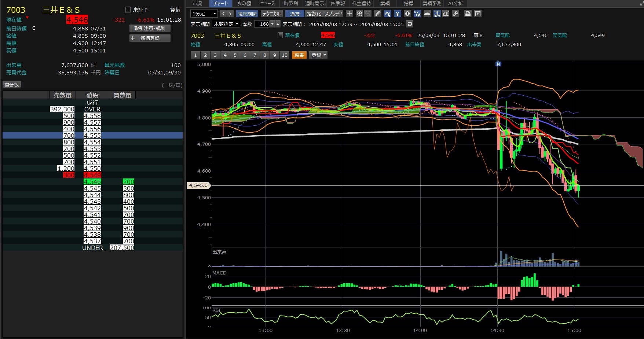Click the green 4,546 best bid price
Image resolution: width=644 pixels, height=339 pixels.
92,182
